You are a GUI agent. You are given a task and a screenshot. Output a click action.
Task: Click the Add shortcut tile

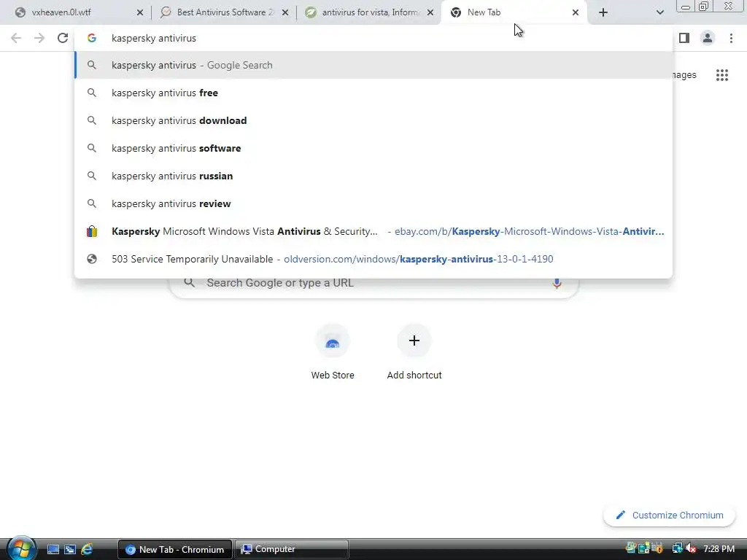click(x=414, y=352)
